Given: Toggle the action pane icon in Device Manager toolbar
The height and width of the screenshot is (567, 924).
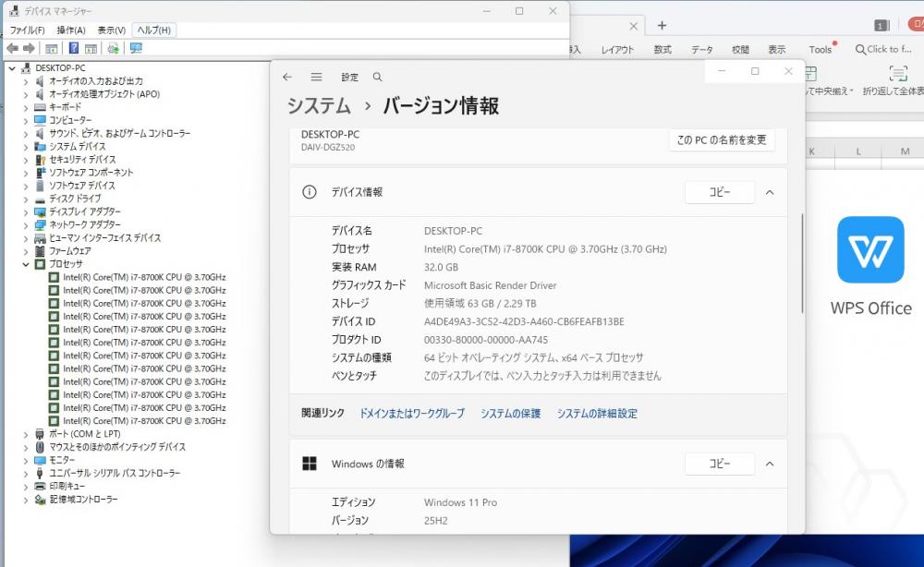Looking at the screenshot, I should click(91, 48).
